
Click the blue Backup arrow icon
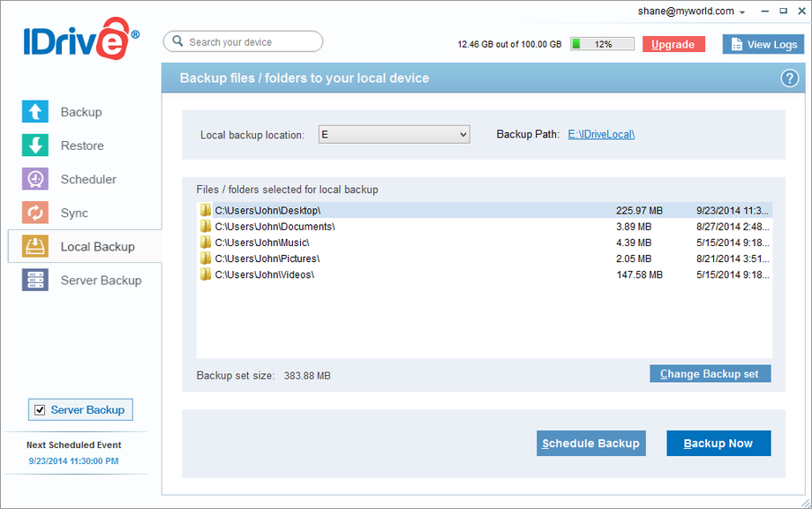coord(35,111)
